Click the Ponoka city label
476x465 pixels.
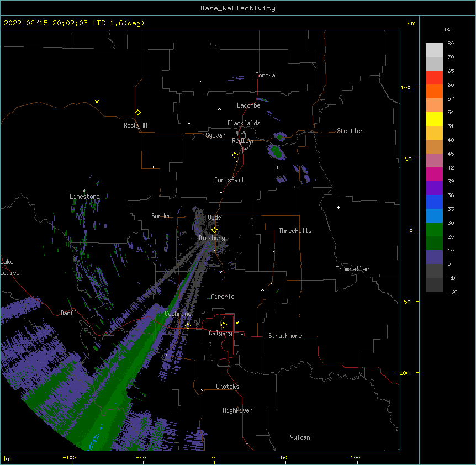[265, 75]
